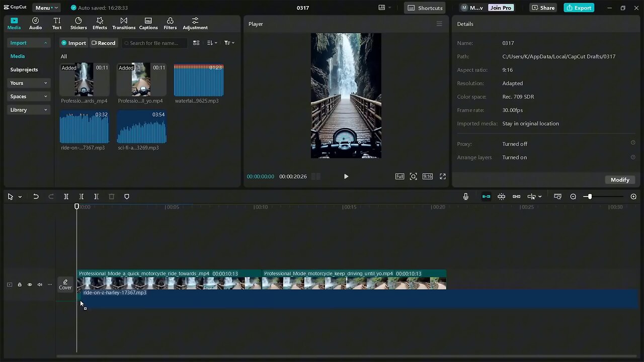The height and width of the screenshot is (362, 644).
Task: Click the Import button in media toolbar
Action: click(x=74, y=43)
